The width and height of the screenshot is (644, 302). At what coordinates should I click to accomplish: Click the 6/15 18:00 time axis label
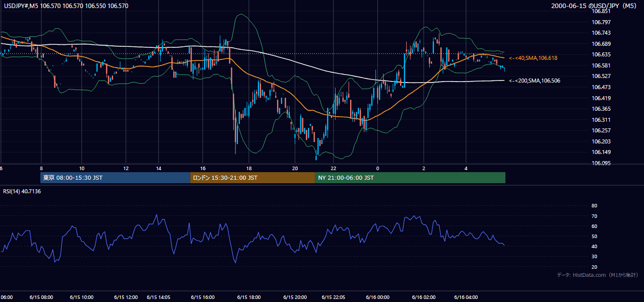pos(249,297)
